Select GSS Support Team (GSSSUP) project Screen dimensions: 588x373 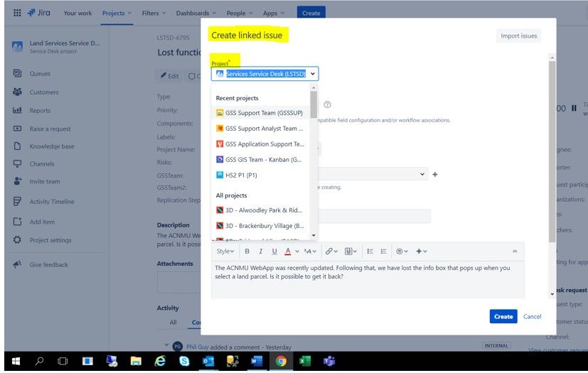(x=261, y=113)
